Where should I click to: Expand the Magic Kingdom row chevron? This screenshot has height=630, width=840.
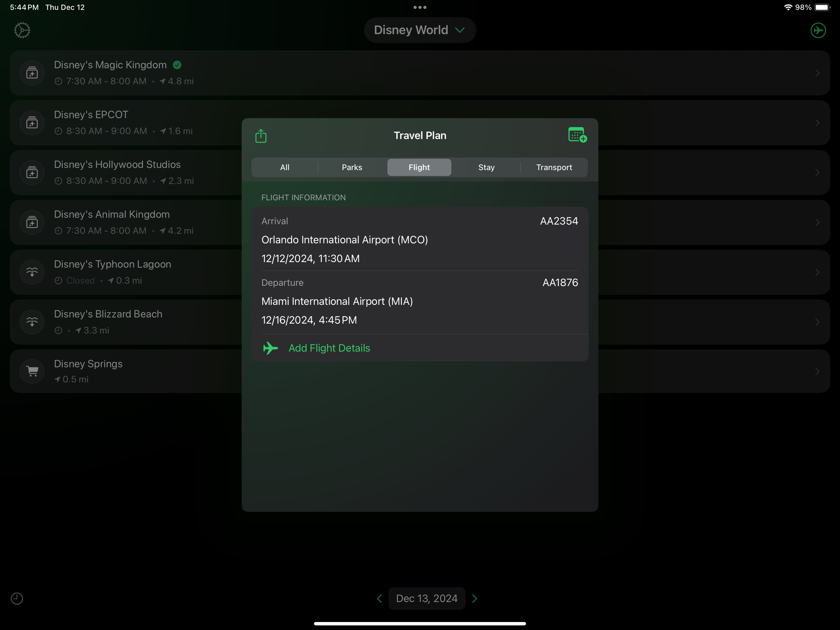point(817,73)
